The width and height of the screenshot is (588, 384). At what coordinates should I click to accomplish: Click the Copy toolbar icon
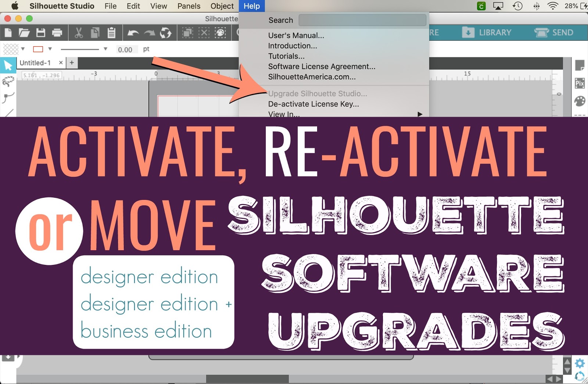(95, 33)
